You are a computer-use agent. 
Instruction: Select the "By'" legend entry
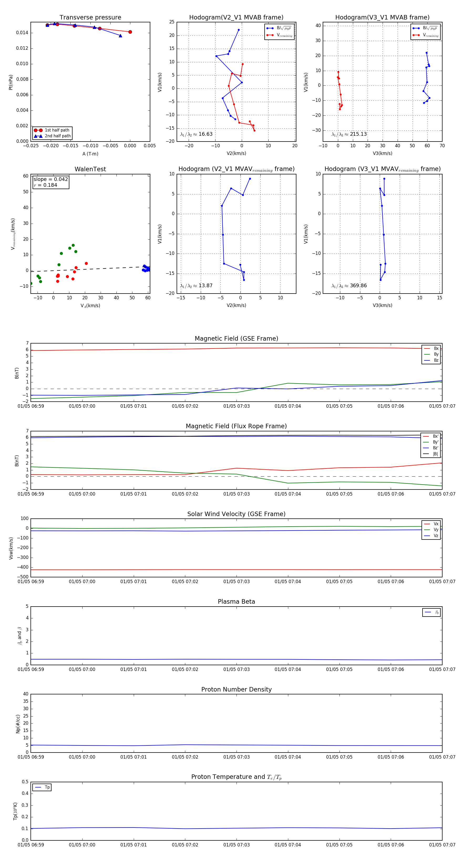pos(431,442)
